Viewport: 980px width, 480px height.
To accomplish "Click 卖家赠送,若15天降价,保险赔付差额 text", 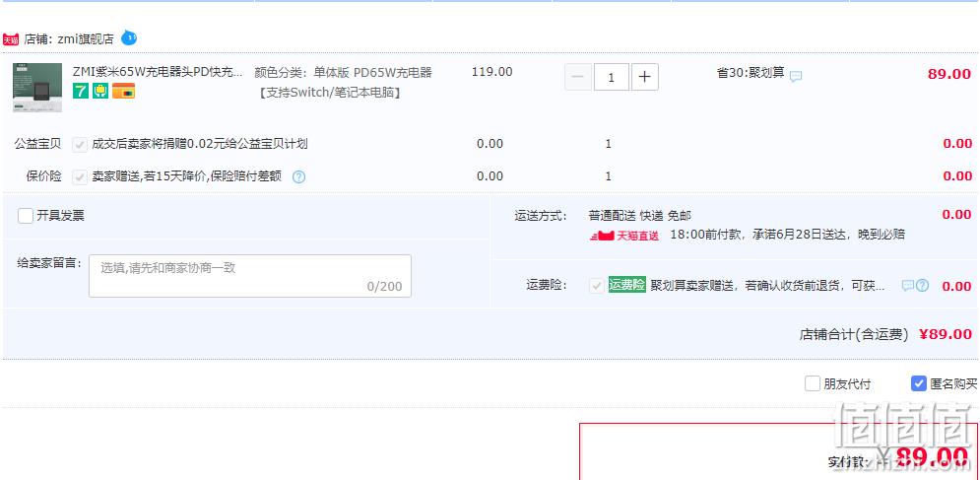I will point(187,176).
